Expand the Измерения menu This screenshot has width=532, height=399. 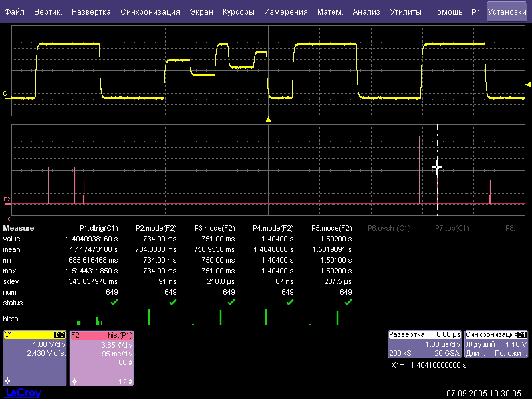[x=285, y=12]
